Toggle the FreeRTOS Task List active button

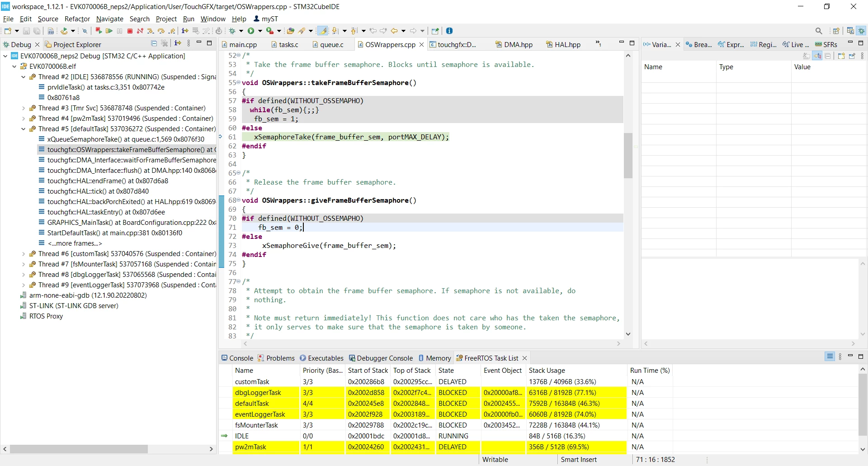(830, 357)
